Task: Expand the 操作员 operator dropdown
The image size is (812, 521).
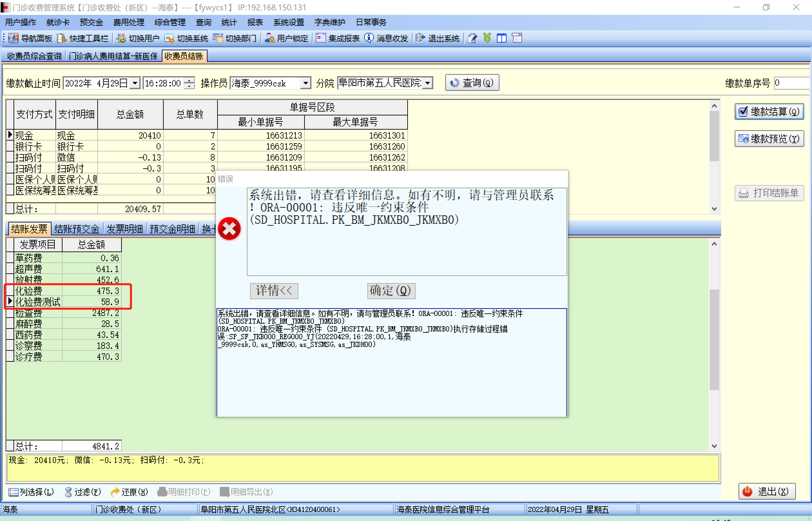Action: coord(305,83)
